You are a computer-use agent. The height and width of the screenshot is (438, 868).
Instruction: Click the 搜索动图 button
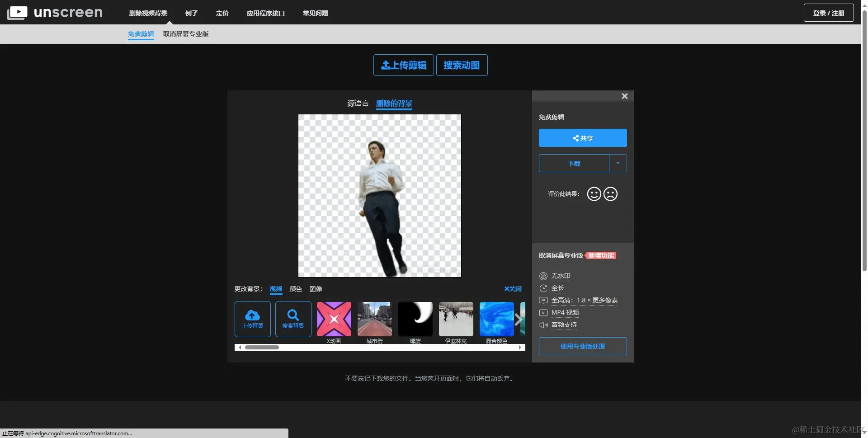(x=462, y=65)
